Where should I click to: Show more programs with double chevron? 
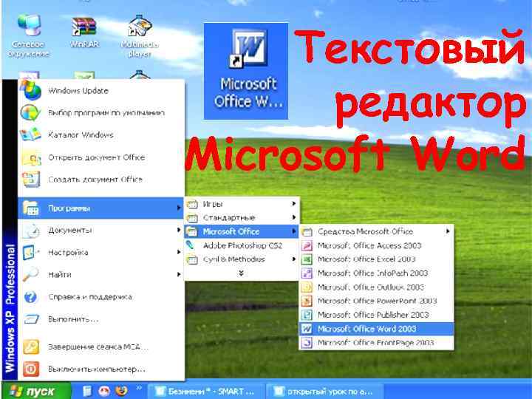pos(241,273)
